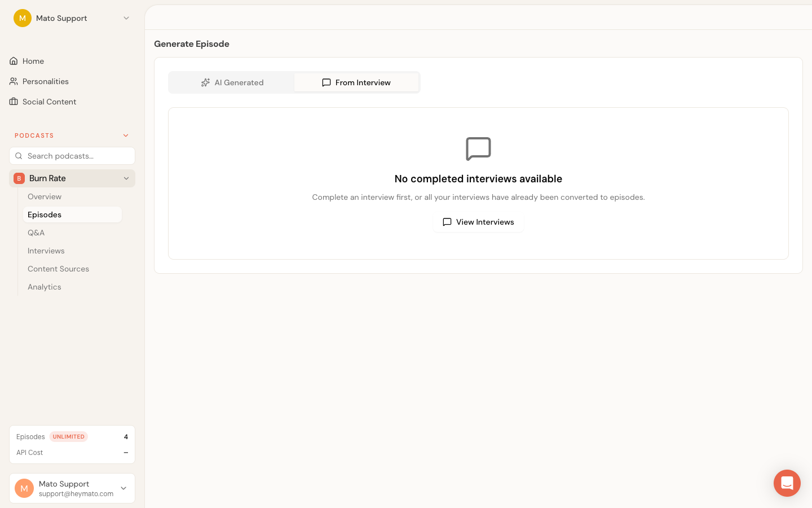The width and height of the screenshot is (812, 508).
Task: Open the user account menu chevron
Action: [123, 488]
